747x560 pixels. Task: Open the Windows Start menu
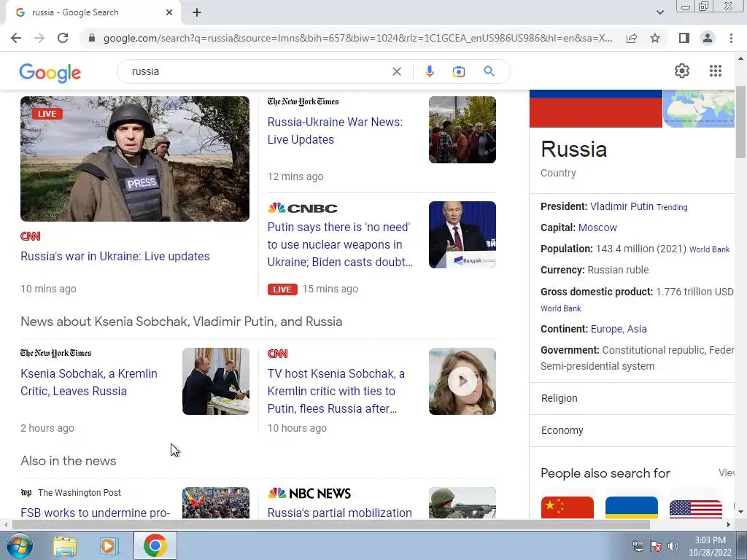pyautogui.click(x=18, y=545)
